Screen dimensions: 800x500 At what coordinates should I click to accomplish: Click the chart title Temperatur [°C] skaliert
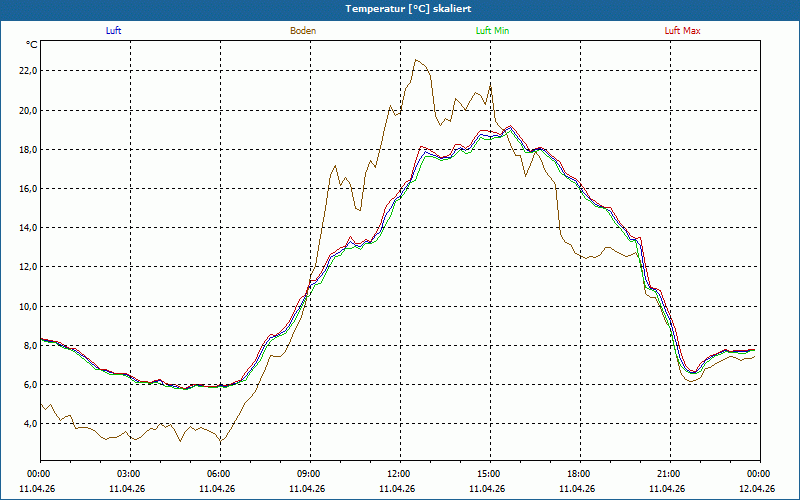coord(408,9)
